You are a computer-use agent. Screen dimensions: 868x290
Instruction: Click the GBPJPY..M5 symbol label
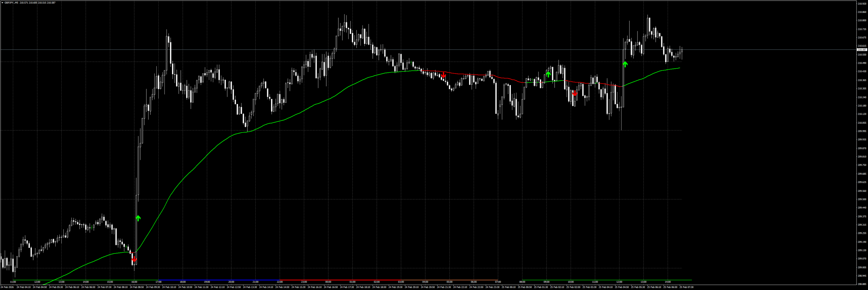[x=11, y=3]
